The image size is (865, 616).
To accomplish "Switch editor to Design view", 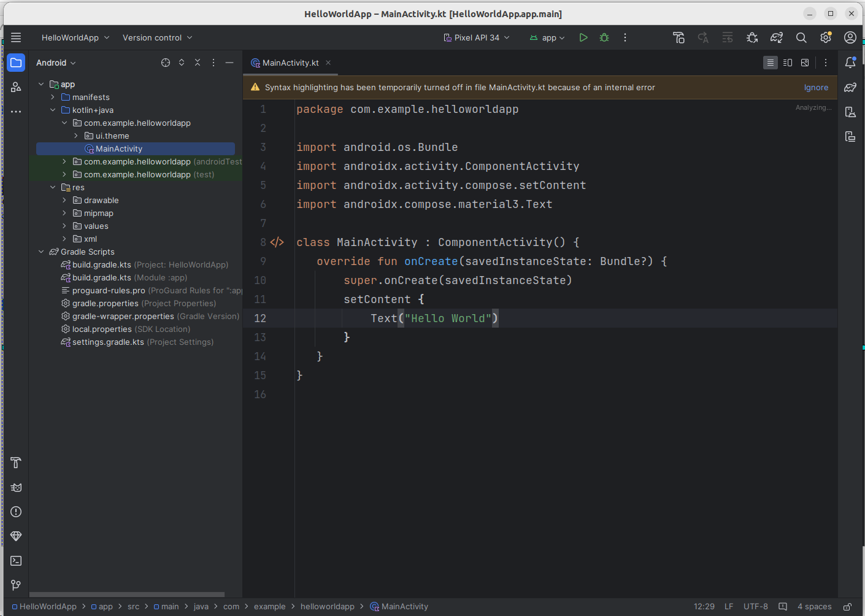I will [x=805, y=63].
